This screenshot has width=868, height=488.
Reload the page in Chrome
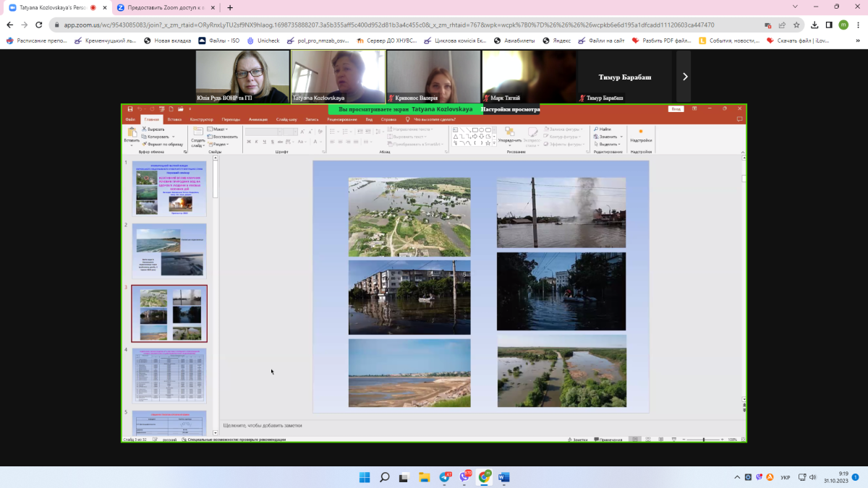40,25
